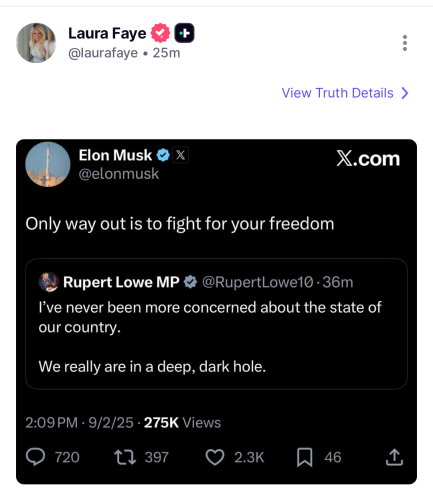Click the dark plus badge beside Laura Faye
The width and height of the screenshot is (433, 500).
coord(185,33)
